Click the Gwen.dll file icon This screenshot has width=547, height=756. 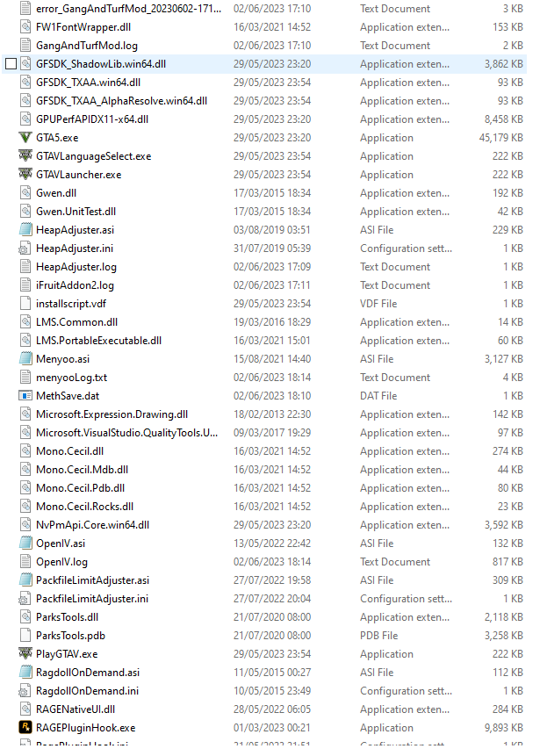(25, 193)
